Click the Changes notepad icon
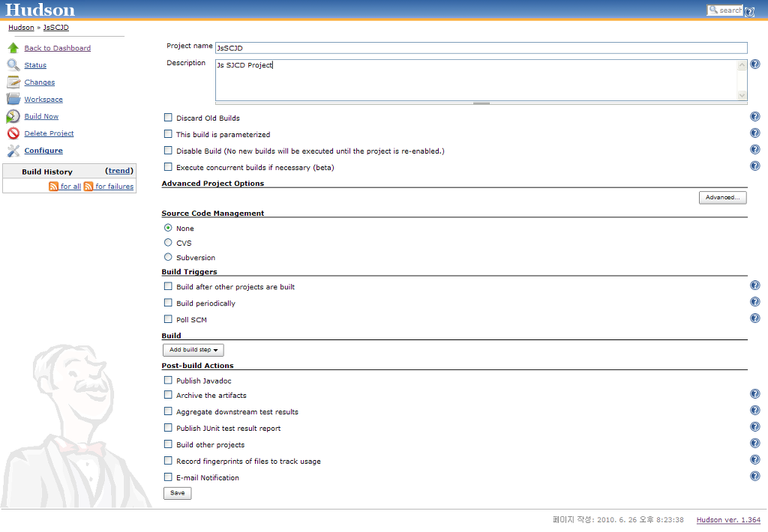Screen dimensions: 768x532 pos(13,82)
